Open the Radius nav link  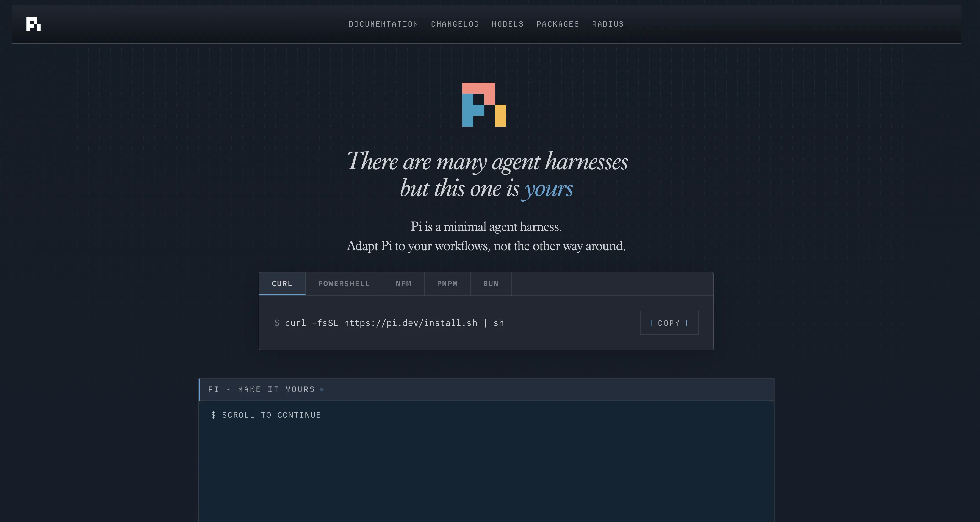click(x=608, y=24)
